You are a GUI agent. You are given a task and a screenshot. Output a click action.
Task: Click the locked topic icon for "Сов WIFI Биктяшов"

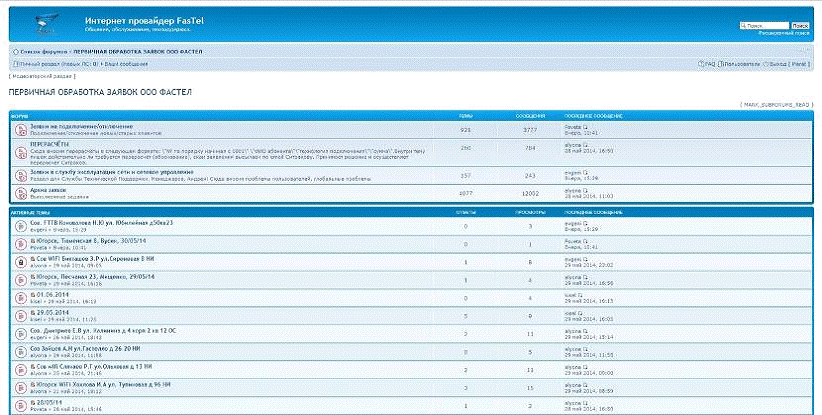tap(20, 261)
